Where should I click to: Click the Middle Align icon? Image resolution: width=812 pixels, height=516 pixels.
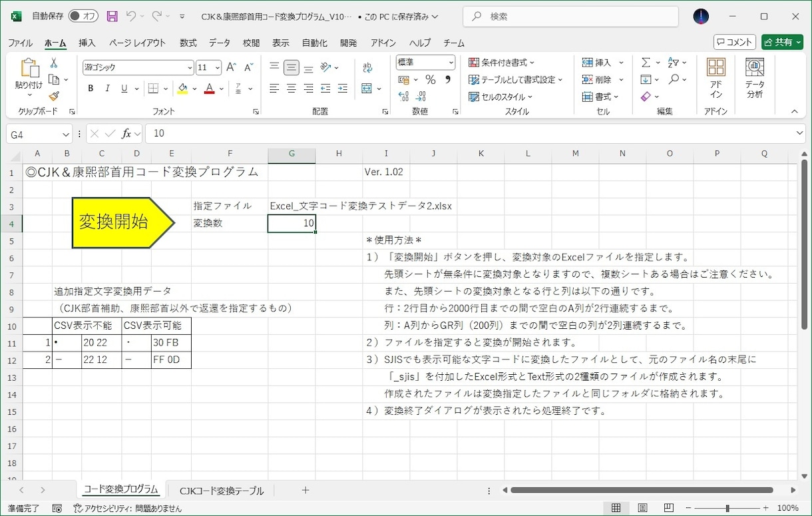pos(292,67)
